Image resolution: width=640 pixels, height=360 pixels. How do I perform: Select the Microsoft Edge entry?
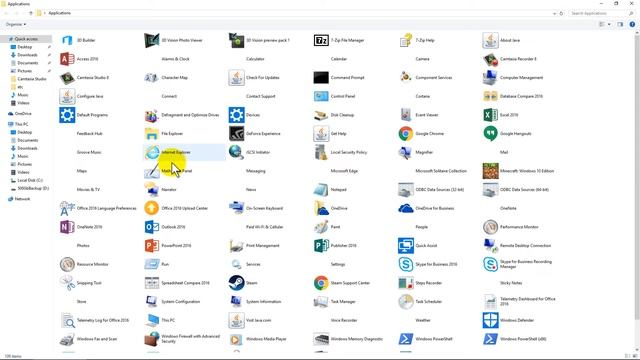click(344, 171)
